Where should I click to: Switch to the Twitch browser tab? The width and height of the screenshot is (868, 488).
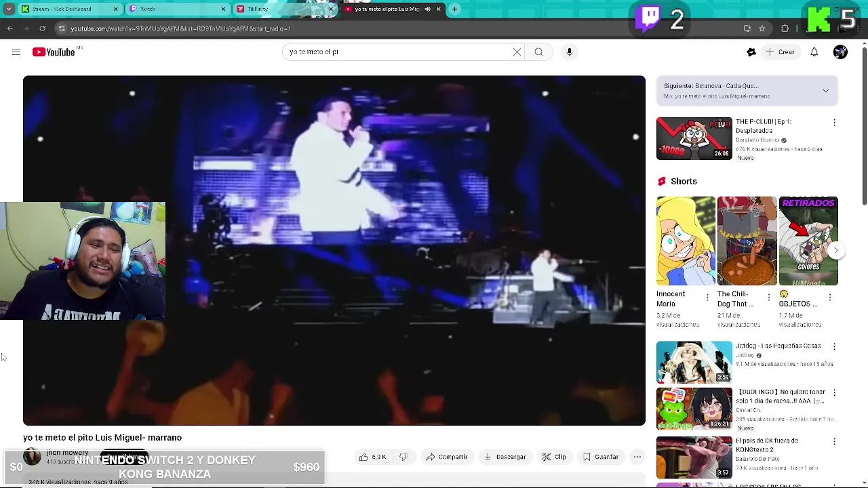pyautogui.click(x=176, y=9)
